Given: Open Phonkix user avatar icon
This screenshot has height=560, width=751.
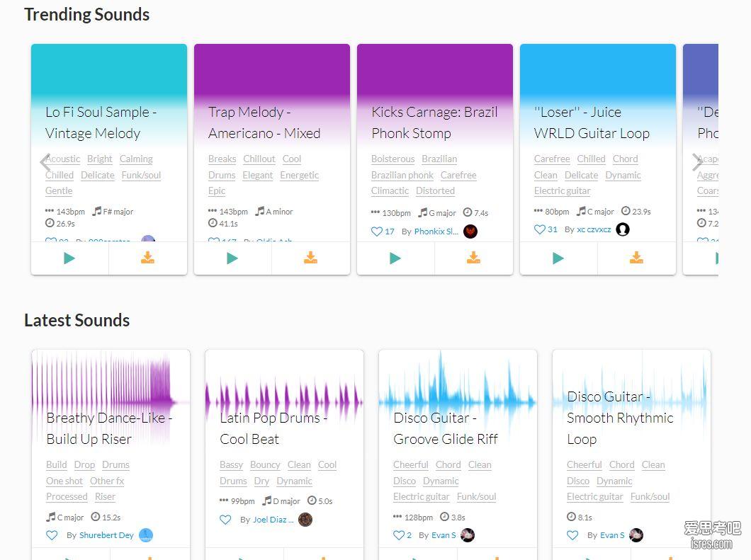Looking at the screenshot, I should tap(470, 232).
